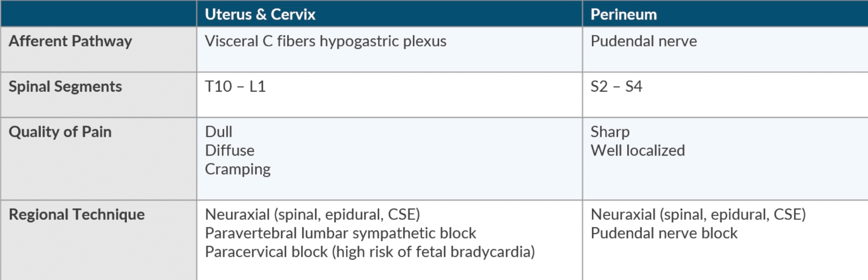
Task: Select the Visceral C fibers hypogastric plexus text
Action: [325, 41]
